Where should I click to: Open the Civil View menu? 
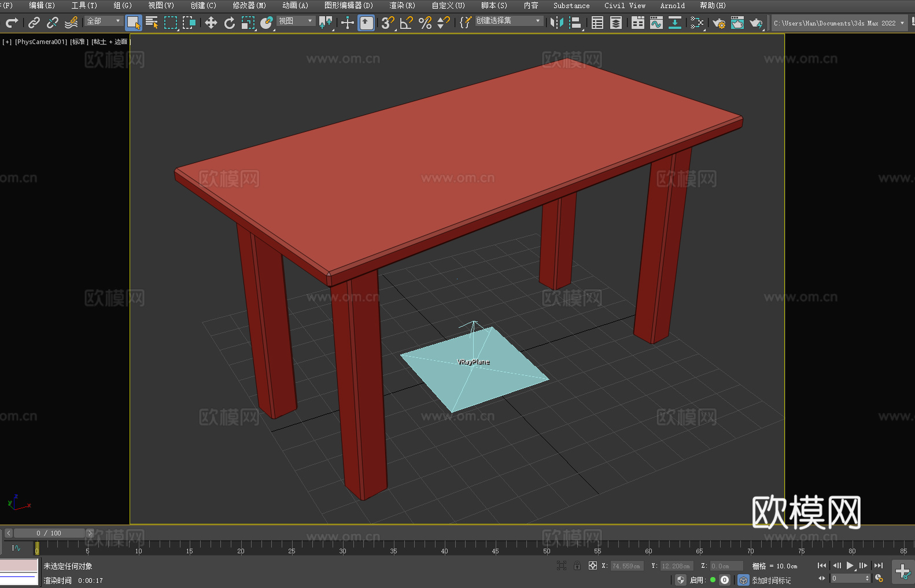(625, 5)
